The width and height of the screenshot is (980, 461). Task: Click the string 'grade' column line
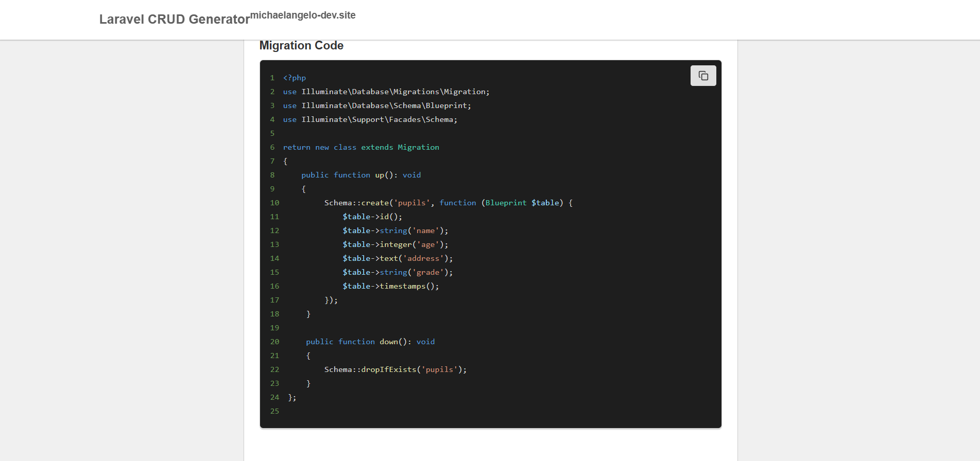pos(397,272)
